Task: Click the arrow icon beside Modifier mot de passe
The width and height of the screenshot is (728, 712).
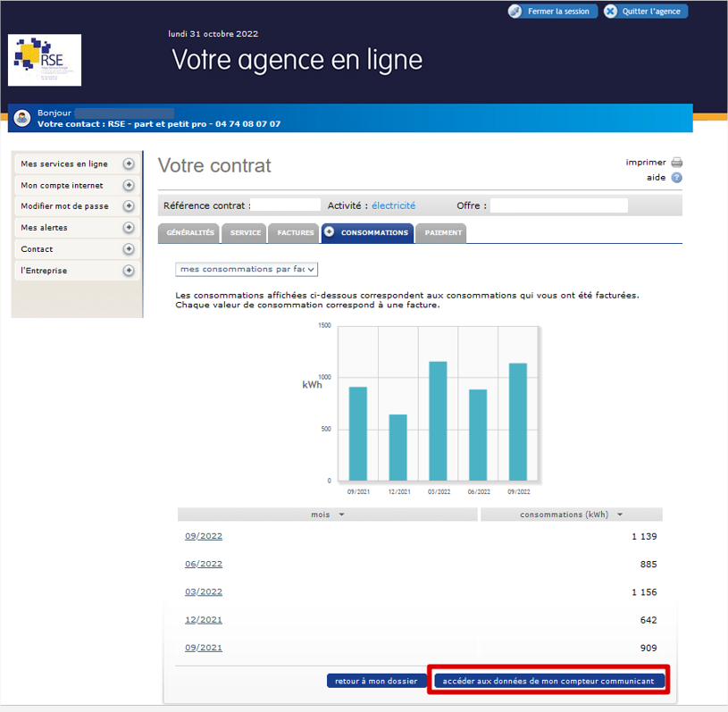Action: pyautogui.click(x=129, y=206)
